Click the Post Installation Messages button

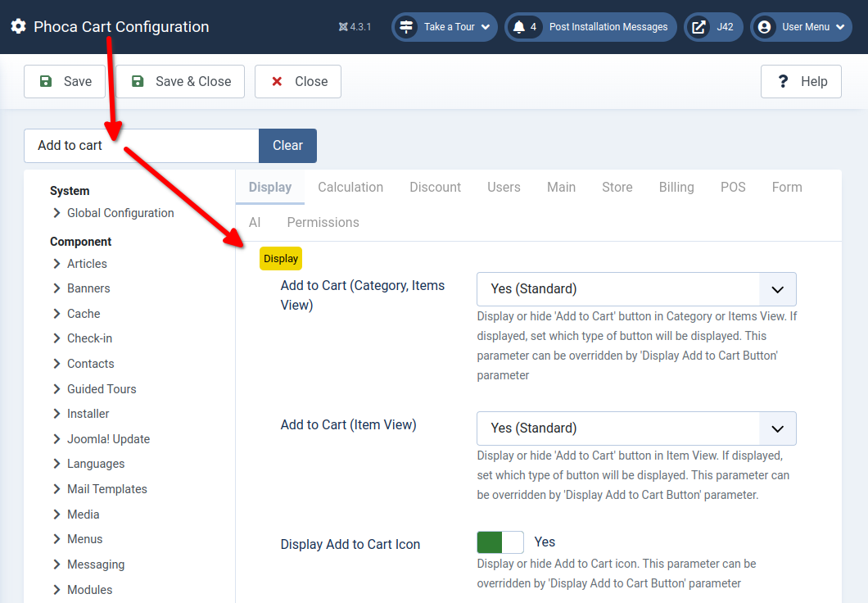[590, 26]
